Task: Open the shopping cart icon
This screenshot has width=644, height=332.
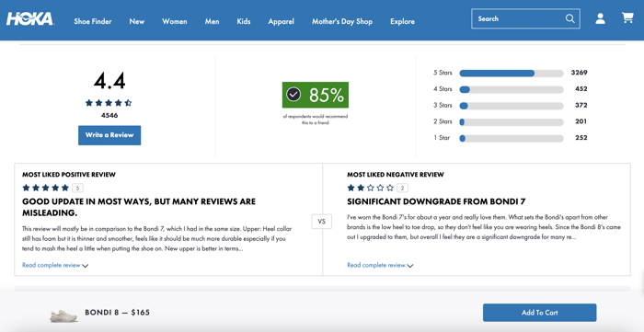Action: point(627,17)
